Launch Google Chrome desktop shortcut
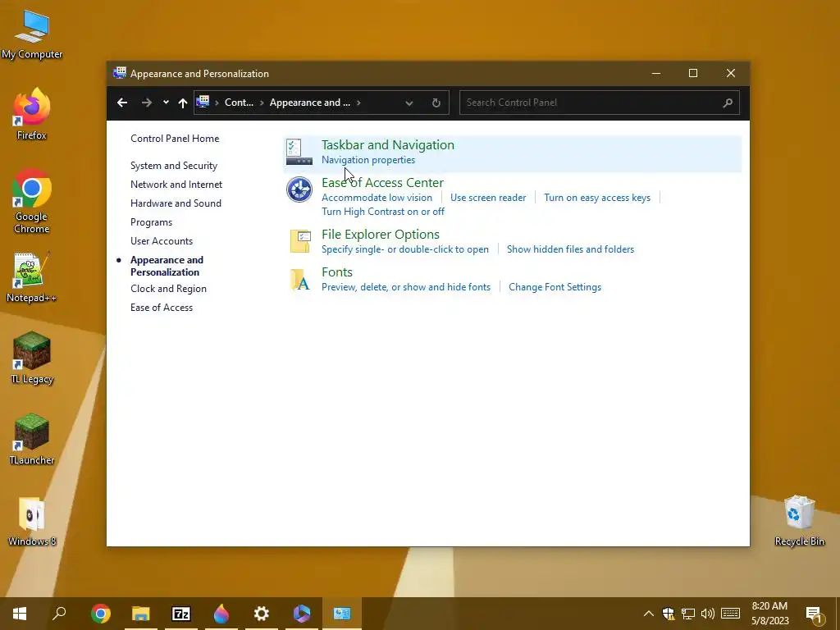 click(x=32, y=202)
